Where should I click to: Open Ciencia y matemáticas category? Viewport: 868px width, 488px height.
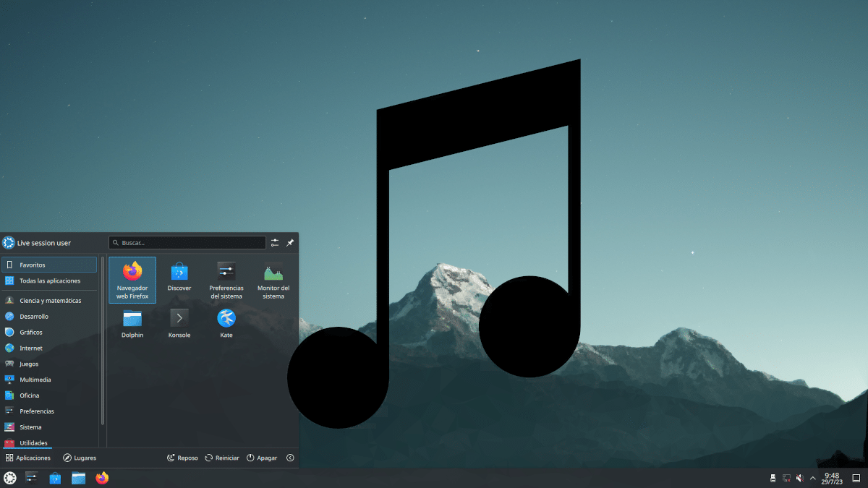49,300
